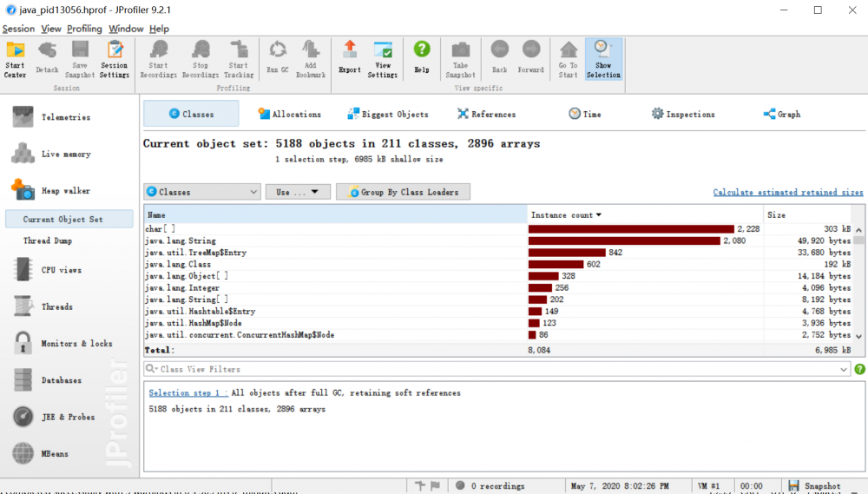Click the Size column header
The width and height of the screenshot is (868, 494).
(x=807, y=215)
